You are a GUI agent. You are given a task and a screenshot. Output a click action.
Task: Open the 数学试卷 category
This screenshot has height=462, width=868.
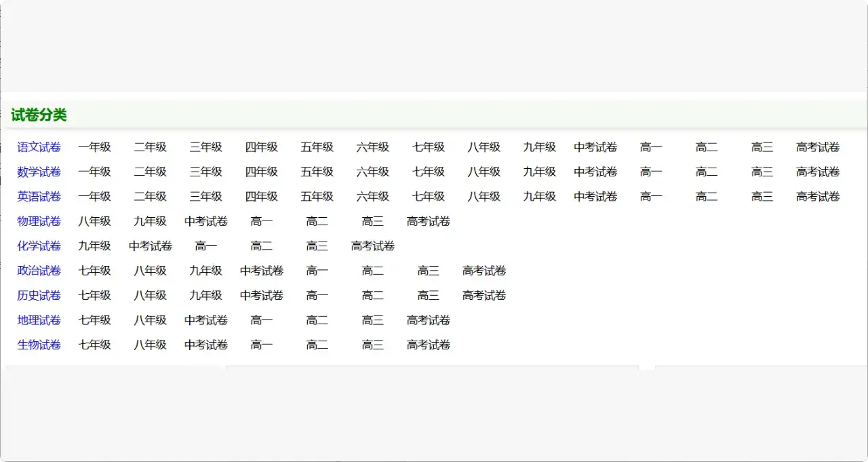pos(39,172)
